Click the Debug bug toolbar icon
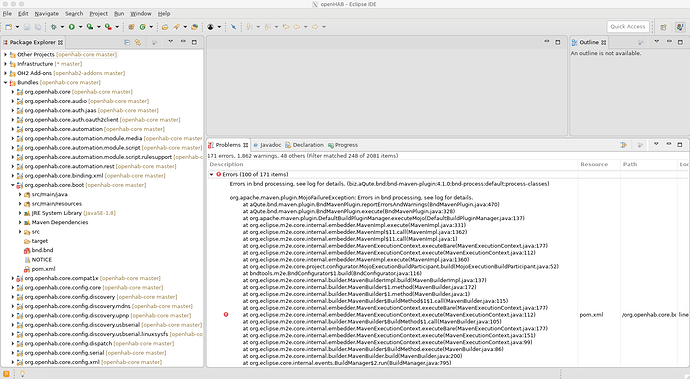 pyautogui.click(x=54, y=27)
